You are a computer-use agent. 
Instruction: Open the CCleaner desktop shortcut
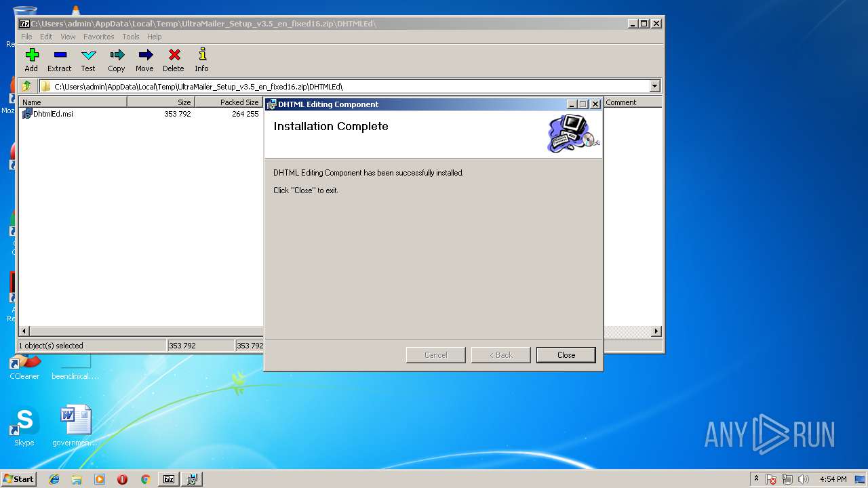(24, 366)
